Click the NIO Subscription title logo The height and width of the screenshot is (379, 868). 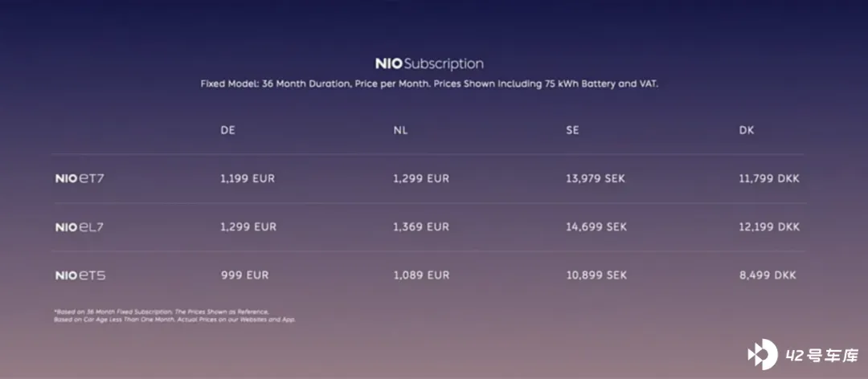(x=429, y=63)
